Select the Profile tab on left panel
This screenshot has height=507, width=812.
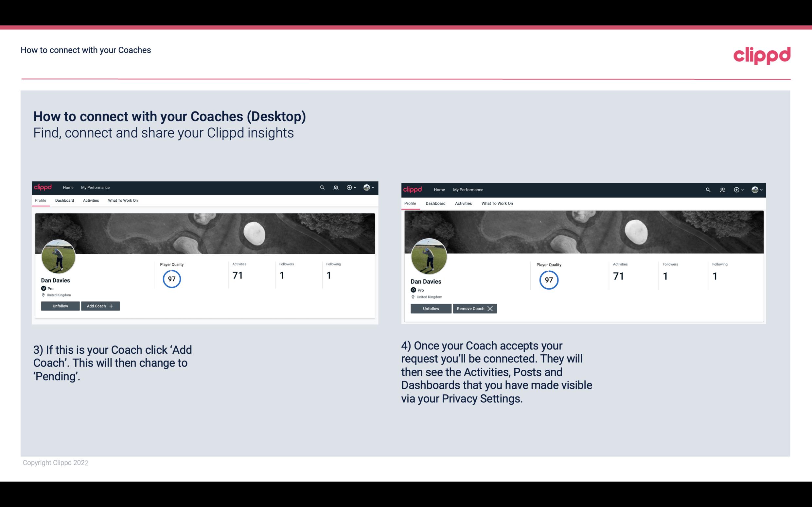tap(40, 200)
